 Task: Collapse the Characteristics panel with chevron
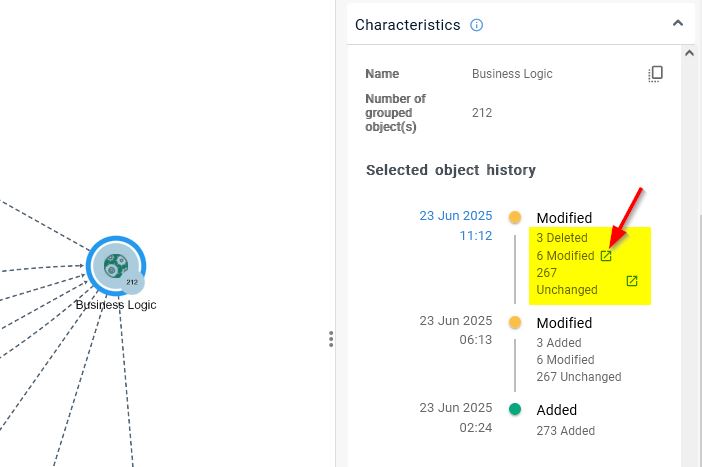pos(678,23)
